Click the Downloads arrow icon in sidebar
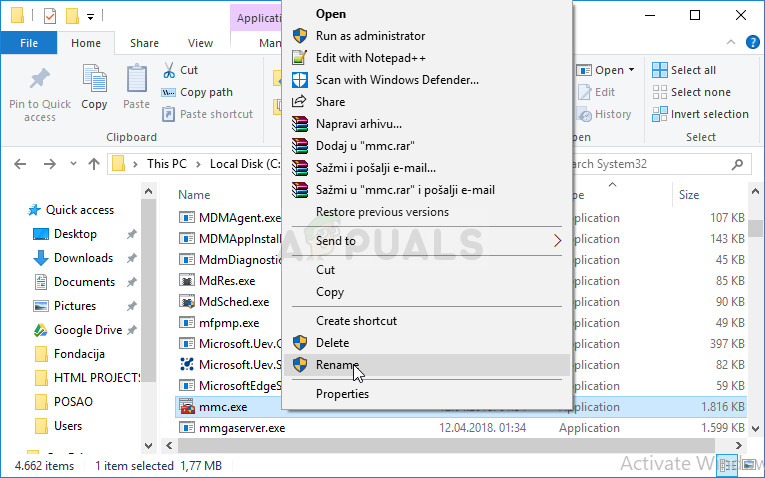Viewport: 765px width, 478px height. 40,258
